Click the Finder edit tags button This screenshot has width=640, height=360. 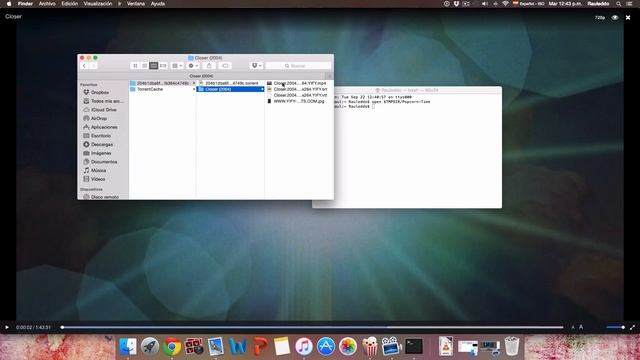(225, 66)
